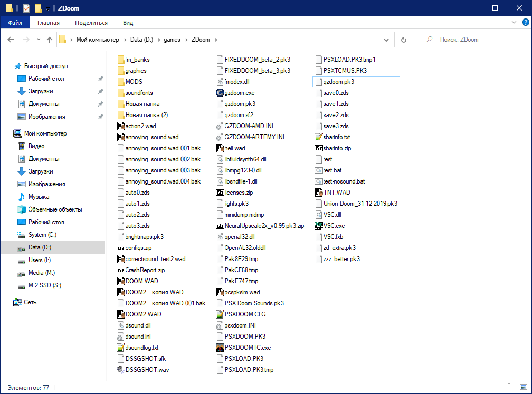This screenshot has width=532, height=394.
Task: Open Объемные объекты in the sidebar
Action: click(x=55, y=209)
